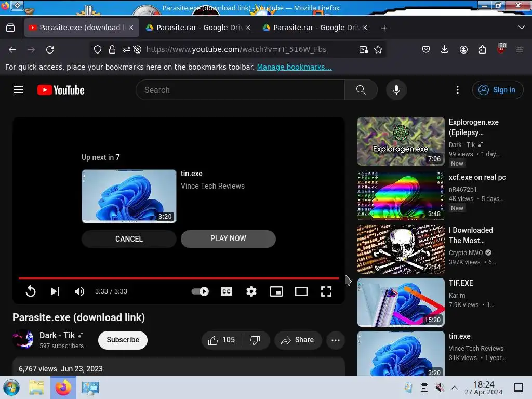
Task: Open Firefox account icon
Action: [463, 49]
